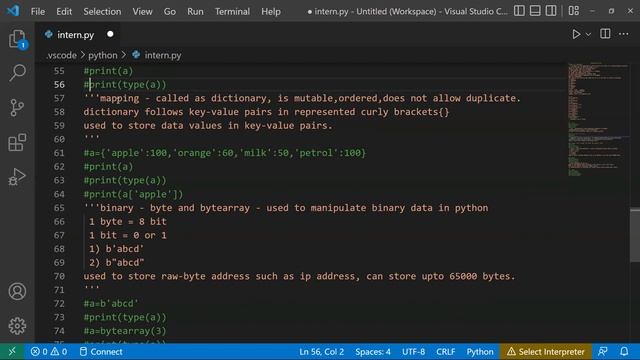Viewport: 640px width, 360px height.
Task: Open the Terminal menu
Action: (x=232, y=11)
